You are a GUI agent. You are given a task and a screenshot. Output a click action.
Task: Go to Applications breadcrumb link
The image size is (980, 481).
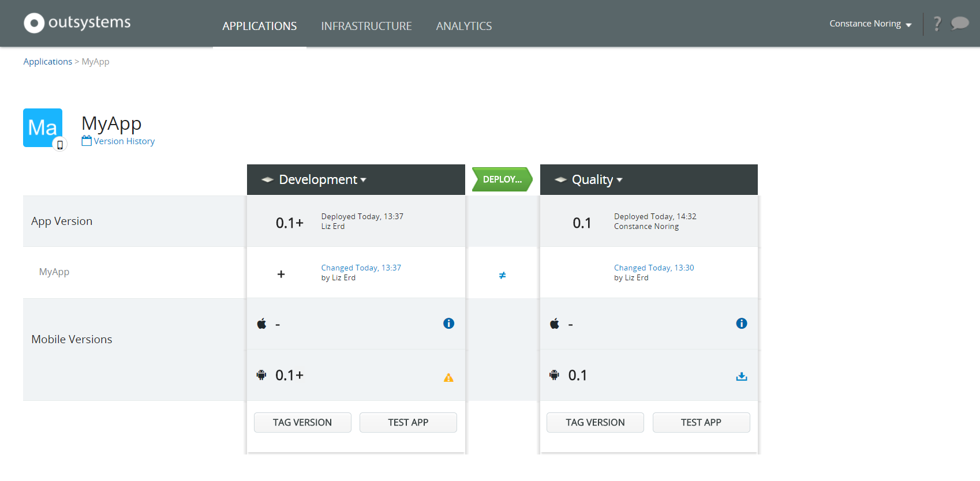pyautogui.click(x=47, y=62)
